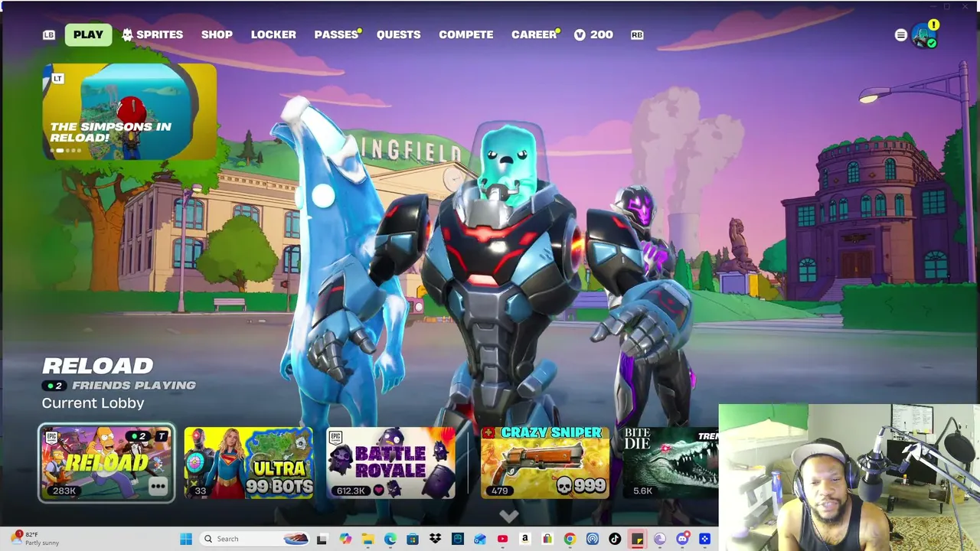Open the CAREER tab
The height and width of the screenshot is (551, 980).
[534, 34]
